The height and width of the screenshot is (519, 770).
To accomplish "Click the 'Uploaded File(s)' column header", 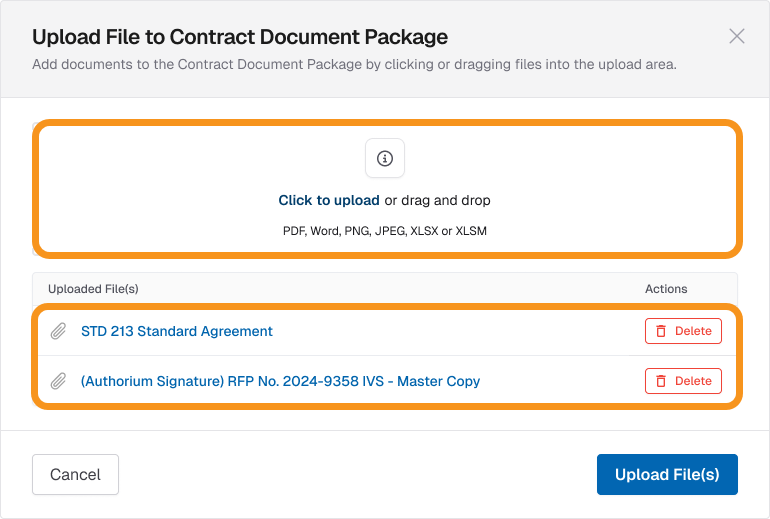I will [93, 289].
